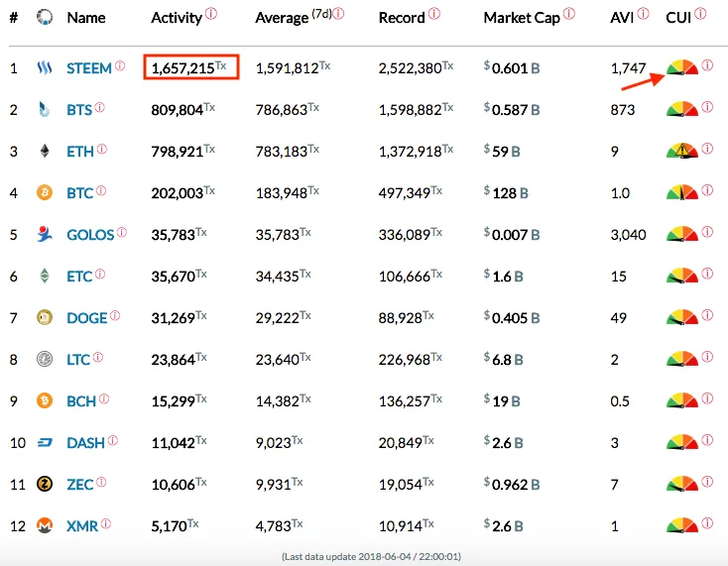Viewport: 728px width, 566px height.
Task: Sort by the AVI column header
Action: pos(622,18)
